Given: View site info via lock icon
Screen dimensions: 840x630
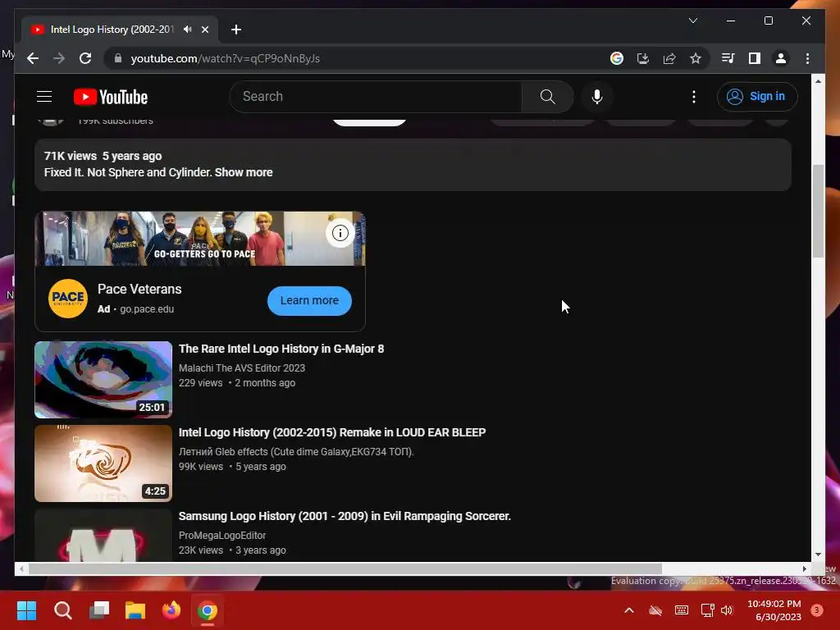Looking at the screenshot, I should click(118, 58).
